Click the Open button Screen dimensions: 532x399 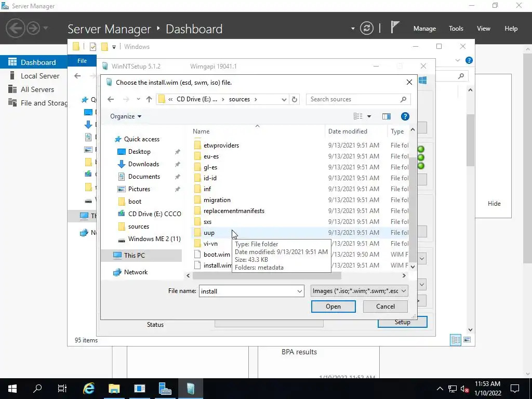(x=333, y=307)
